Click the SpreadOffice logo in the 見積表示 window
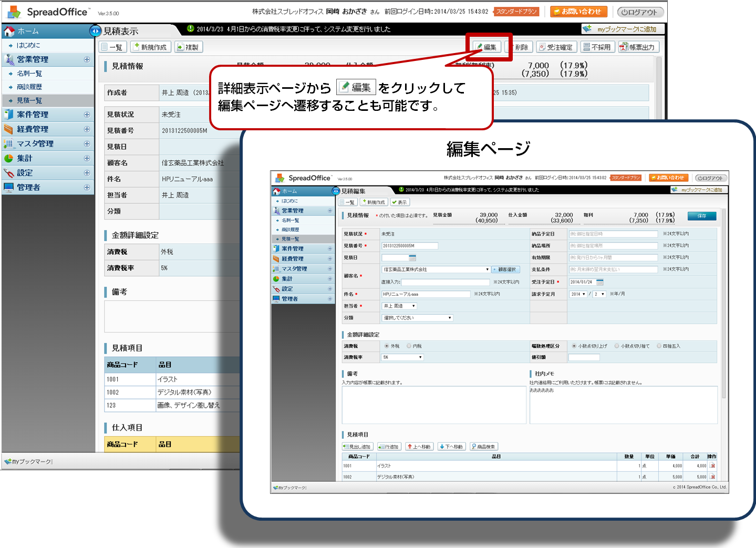 48,12
